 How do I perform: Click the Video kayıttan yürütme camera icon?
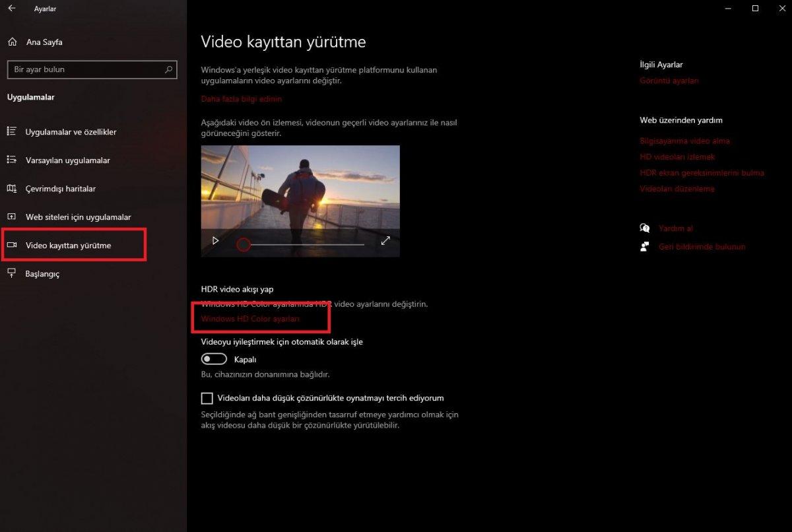(x=13, y=244)
